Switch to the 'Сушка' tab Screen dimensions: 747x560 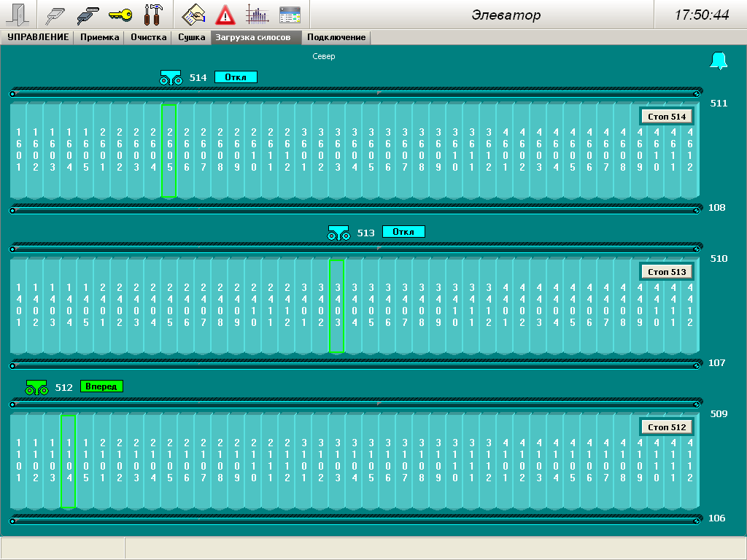point(192,37)
